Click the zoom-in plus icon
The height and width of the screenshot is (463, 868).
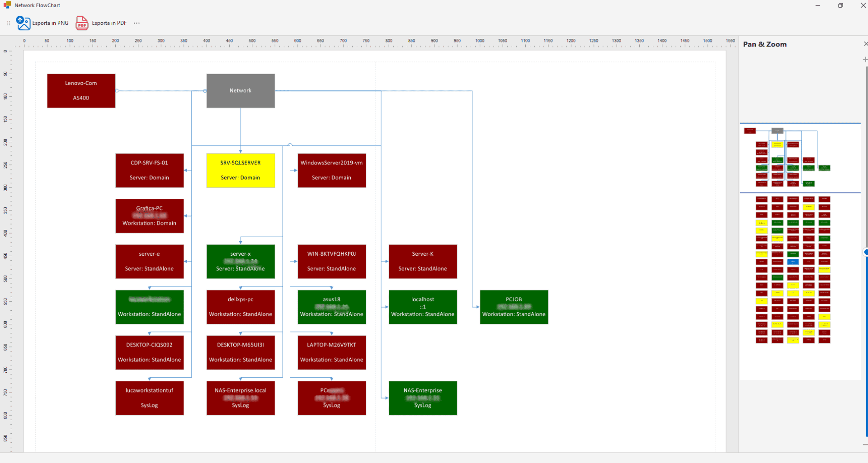coord(865,60)
